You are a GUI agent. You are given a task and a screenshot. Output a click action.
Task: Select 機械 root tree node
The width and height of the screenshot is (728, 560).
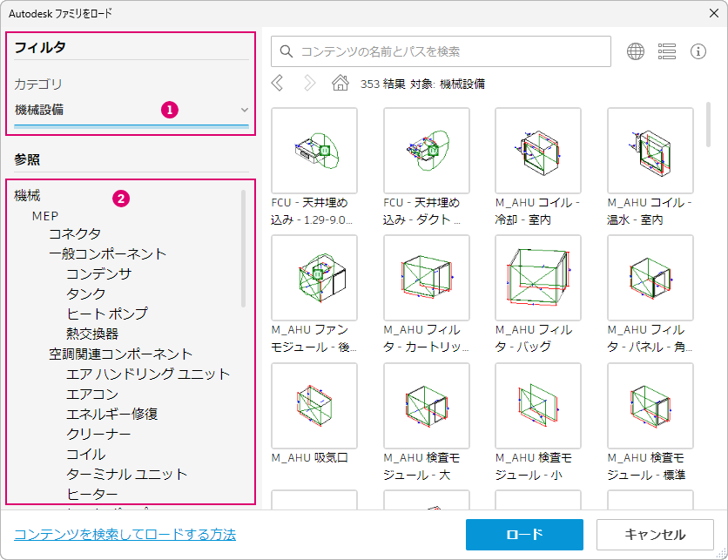pyautogui.click(x=27, y=196)
